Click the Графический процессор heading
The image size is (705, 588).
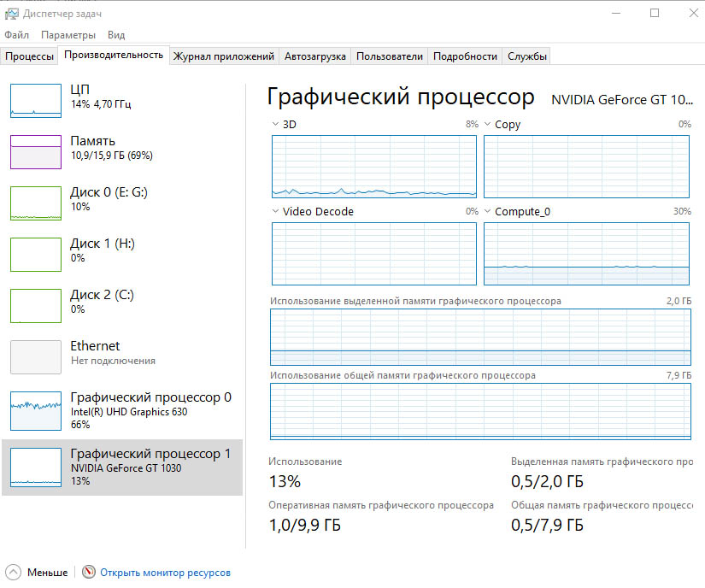pyautogui.click(x=401, y=97)
